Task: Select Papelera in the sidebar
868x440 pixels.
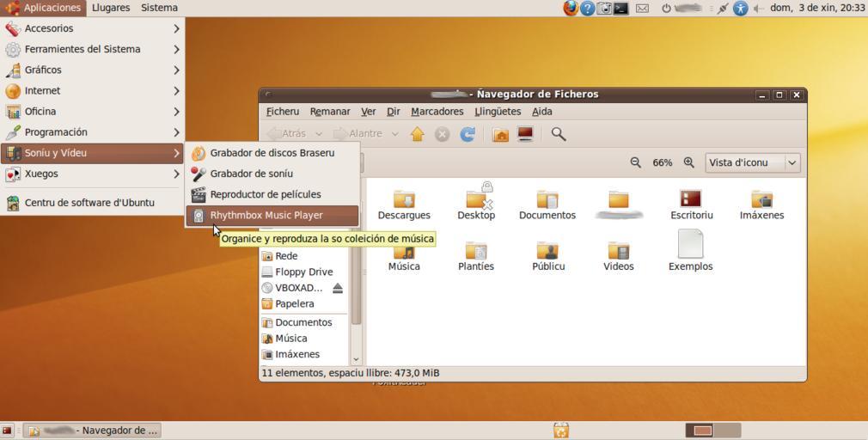Action: pyautogui.click(x=294, y=303)
